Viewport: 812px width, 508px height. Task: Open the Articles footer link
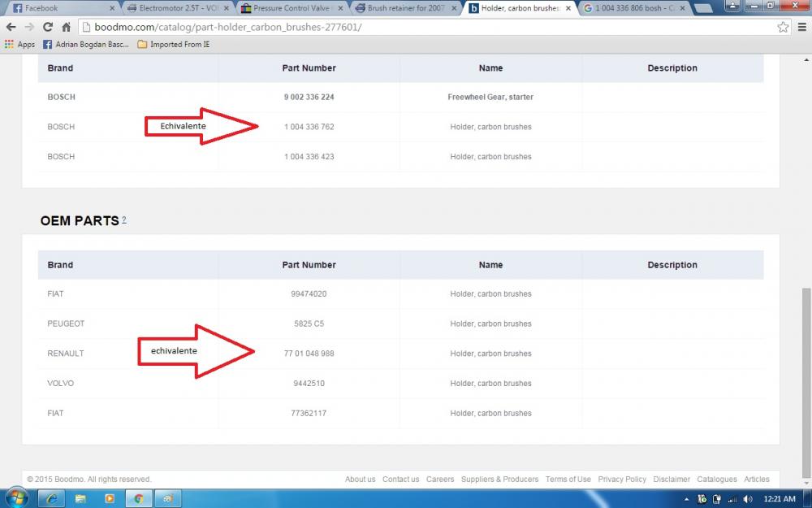(757, 480)
